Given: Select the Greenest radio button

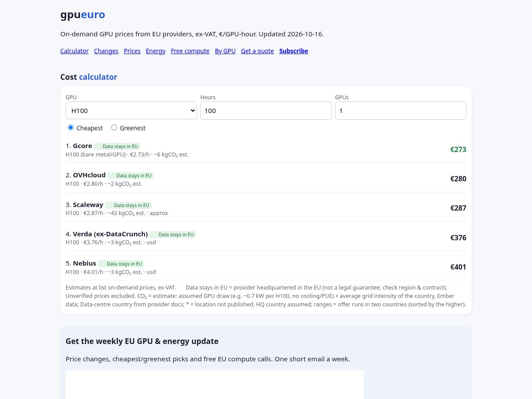Looking at the screenshot, I should tap(114, 128).
